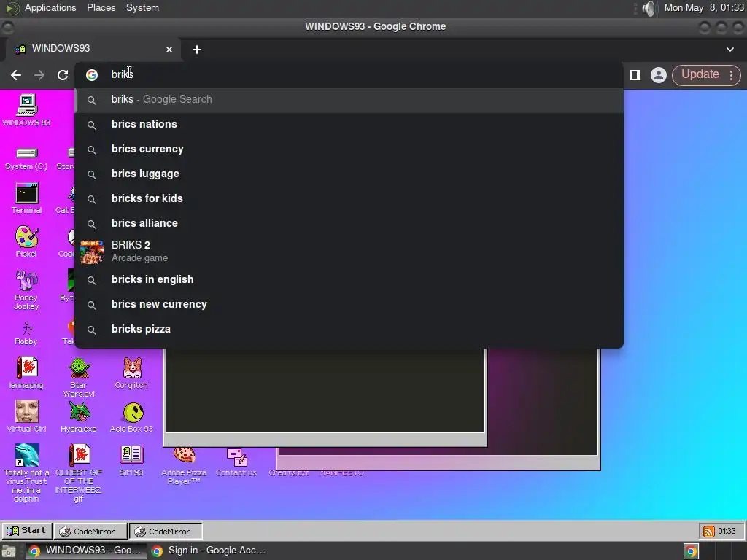
Task: Click the address bar containing 'briks'
Action: click(x=349, y=75)
